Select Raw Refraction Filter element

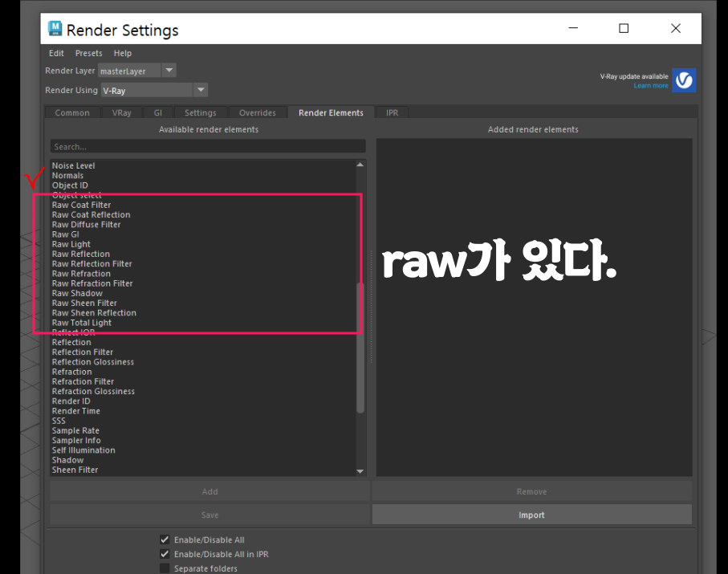click(x=92, y=283)
